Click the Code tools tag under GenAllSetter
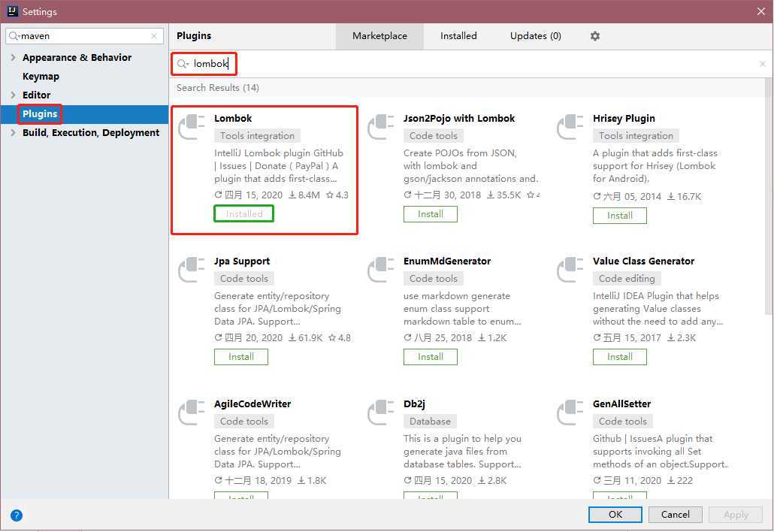 pos(622,421)
